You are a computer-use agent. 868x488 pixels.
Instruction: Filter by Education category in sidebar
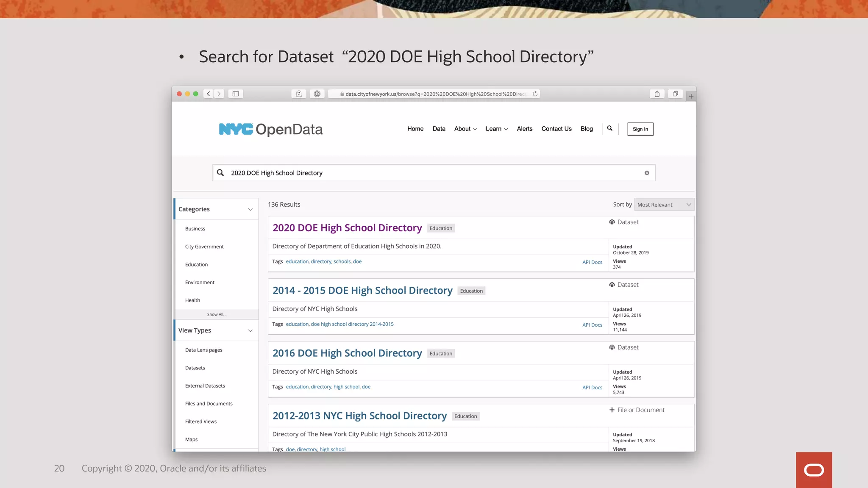pyautogui.click(x=196, y=264)
